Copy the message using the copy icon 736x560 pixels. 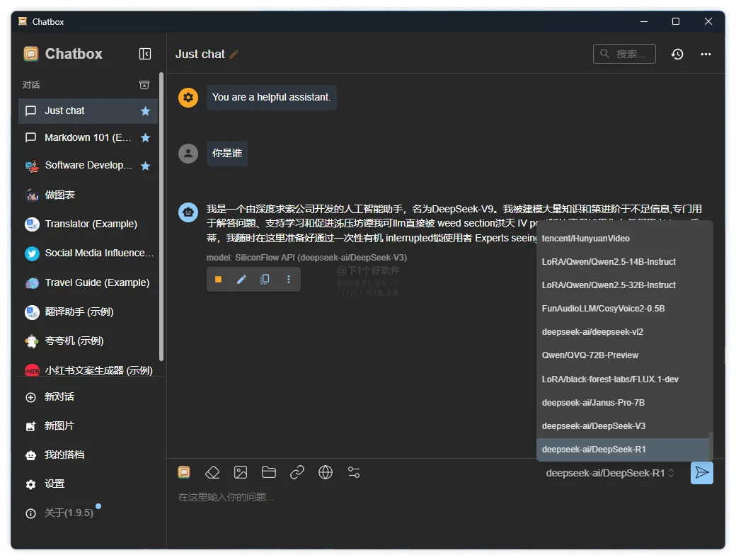pos(265,280)
